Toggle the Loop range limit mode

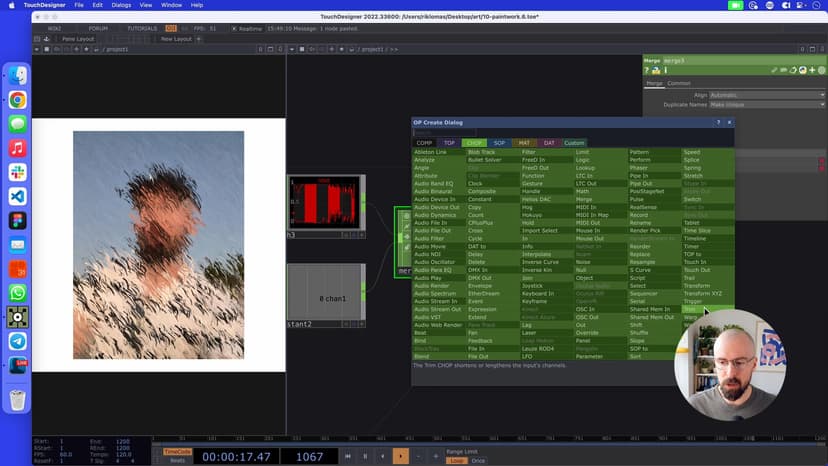456,460
